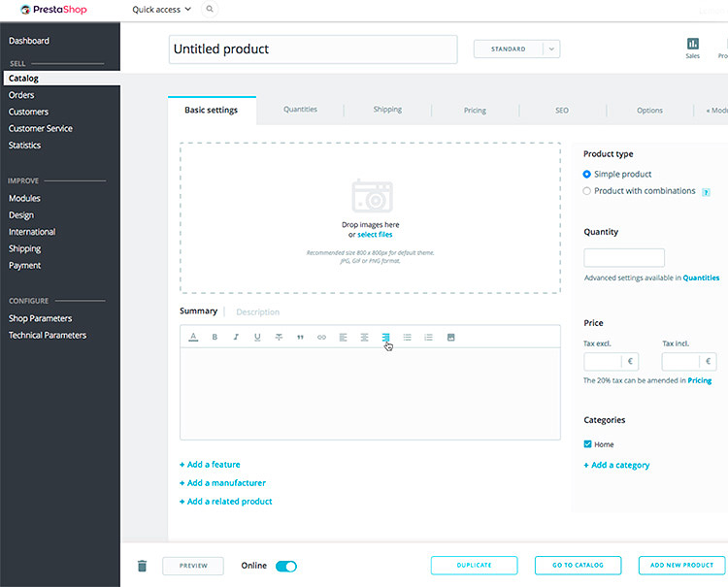Open the Options tab
This screenshot has width=728, height=587.
pyautogui.click(x=649, y=111)
